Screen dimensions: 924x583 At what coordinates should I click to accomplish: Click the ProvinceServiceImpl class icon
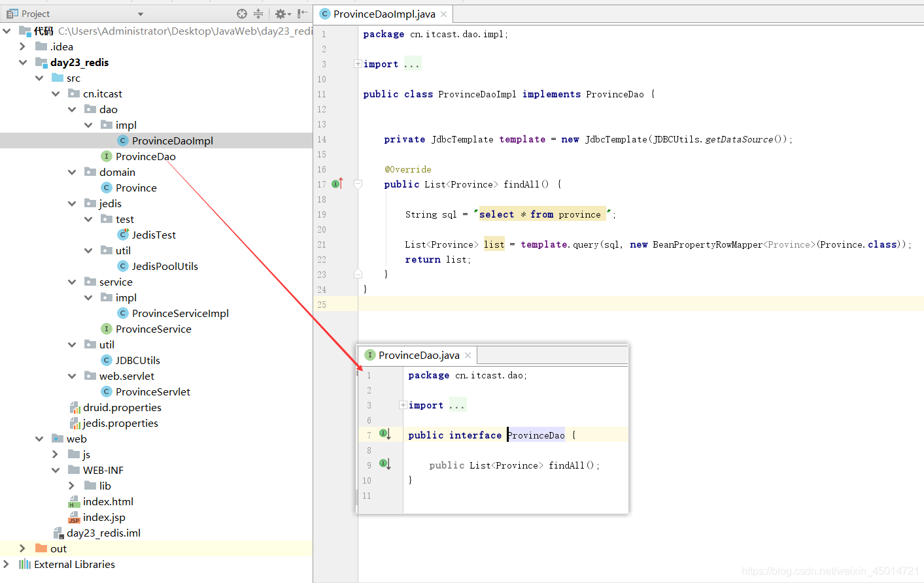point(122,313)
